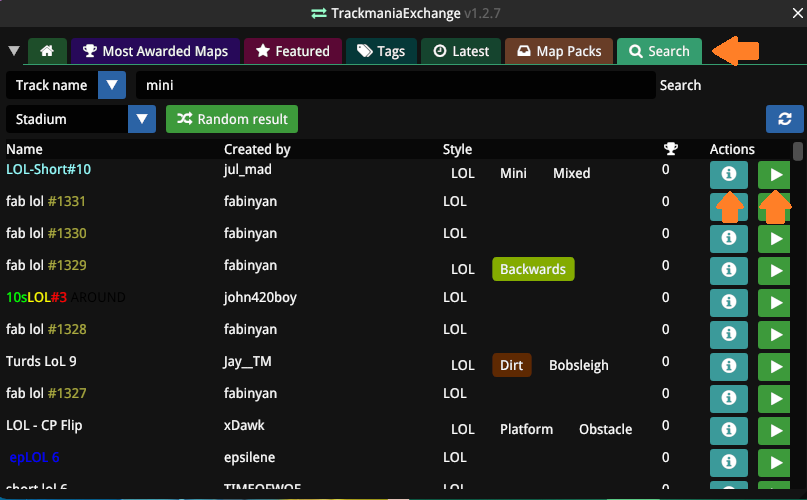Screen dimensions: 807x500
Task: Play the epLOL 6 map
Action: click(774, 463)
